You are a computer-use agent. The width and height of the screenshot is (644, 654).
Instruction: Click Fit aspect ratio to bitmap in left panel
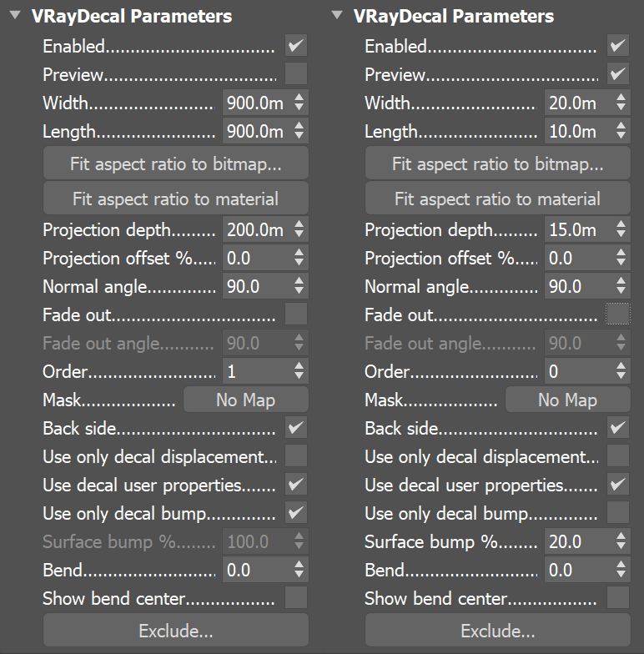[x=175, y=163]
